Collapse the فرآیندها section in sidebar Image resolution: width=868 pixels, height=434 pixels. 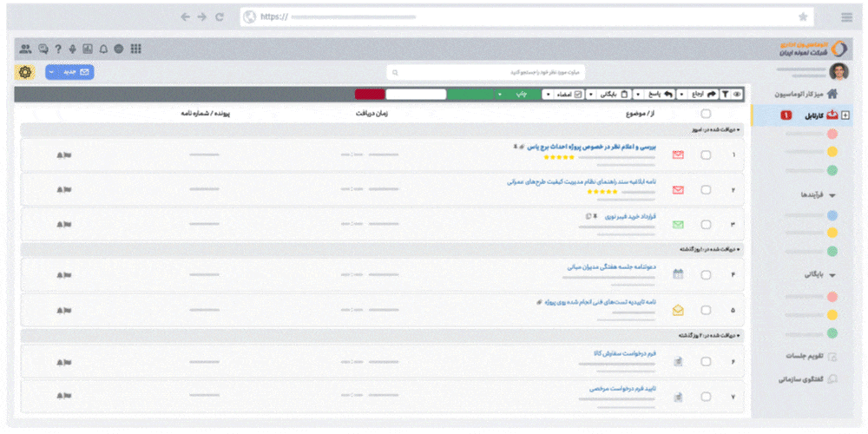tap(832, 196)
